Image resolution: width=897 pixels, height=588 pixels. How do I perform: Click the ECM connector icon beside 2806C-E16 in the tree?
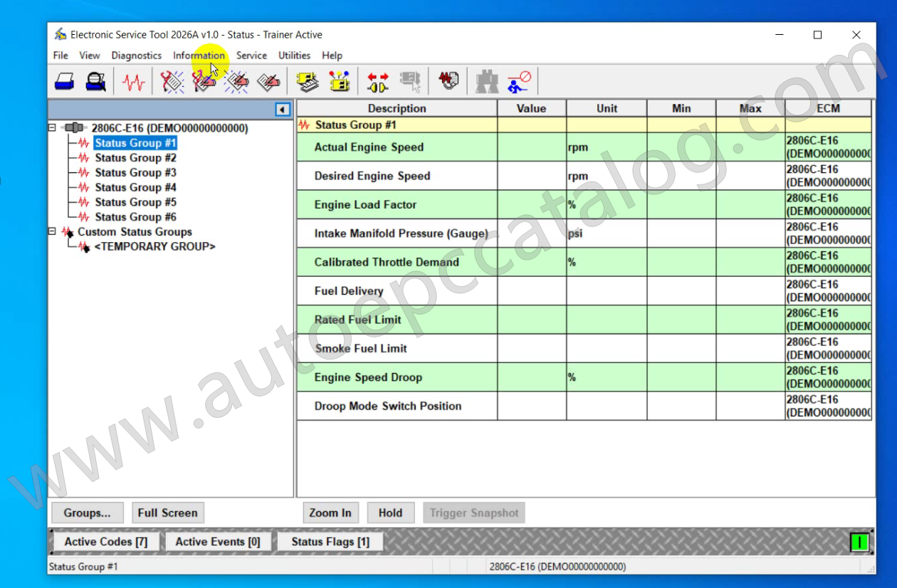tap(73, 128)
